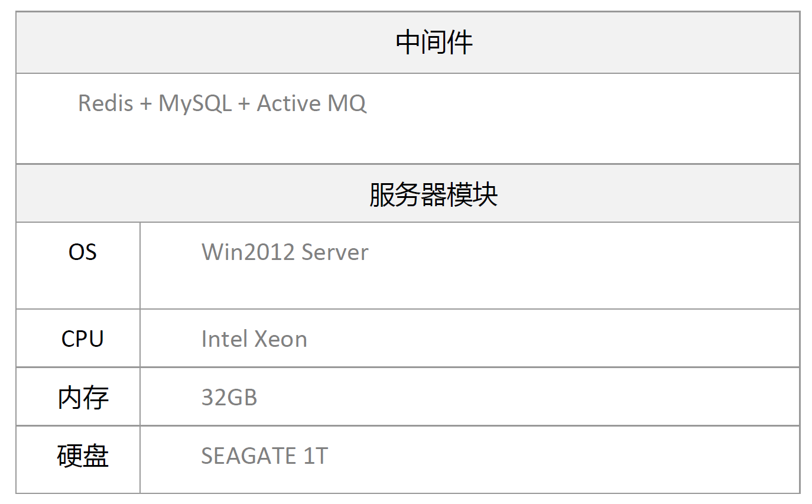Click the 中间件 header cell
The width and height of the screenshot is (812, 504).
[x=408, y=43]
